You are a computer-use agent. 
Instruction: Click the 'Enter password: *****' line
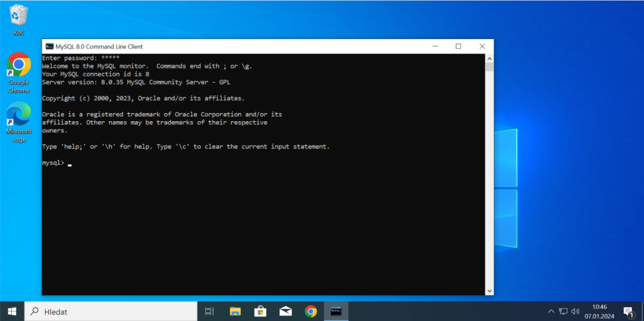[80, 58]
